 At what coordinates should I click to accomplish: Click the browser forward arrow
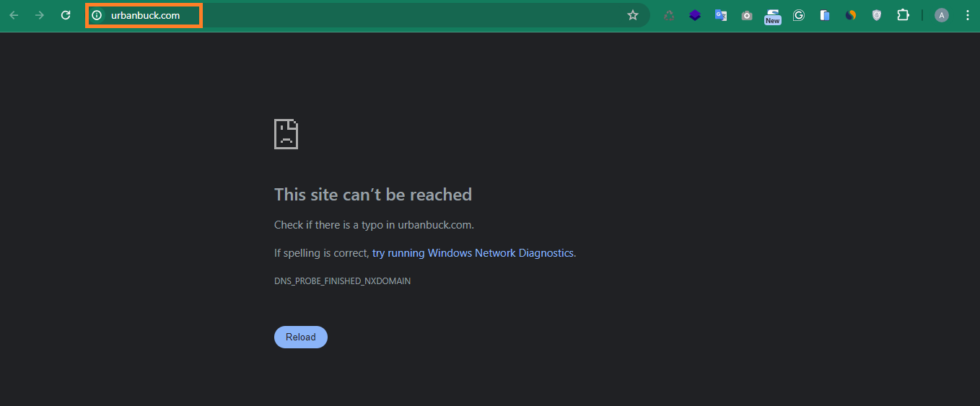[x=40, y=15]
